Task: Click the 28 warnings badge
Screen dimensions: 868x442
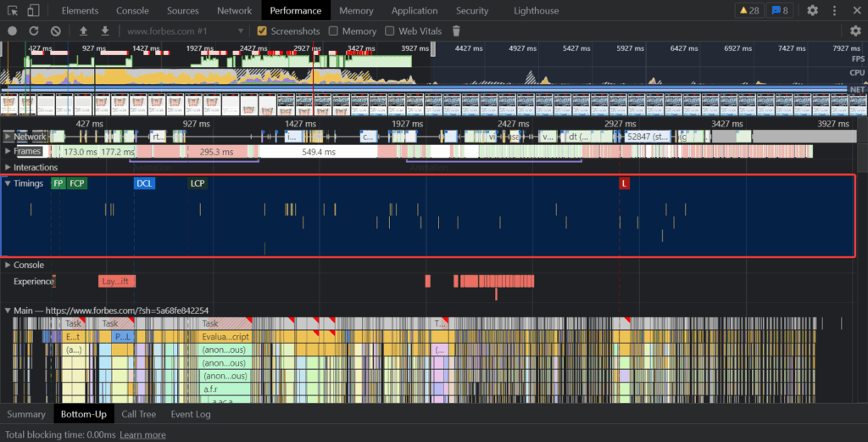Action: tap(749, 10)
